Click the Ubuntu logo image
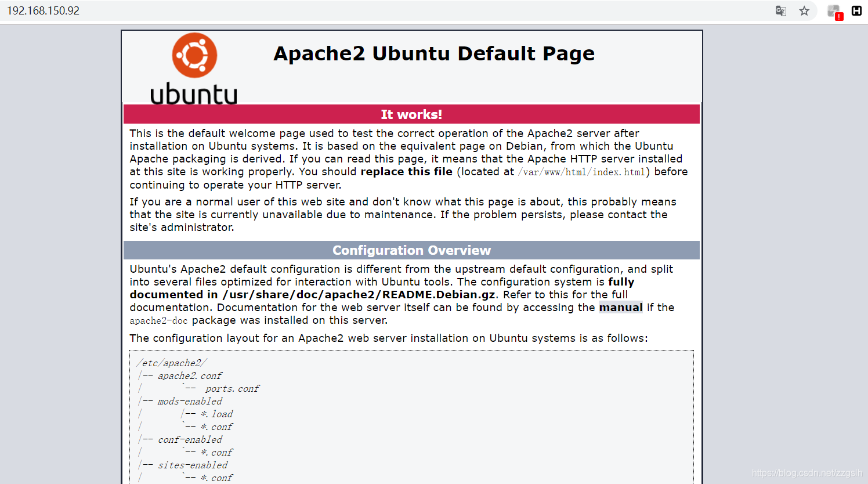The height and width of the screenshot is (484, 868). (194, 68)
